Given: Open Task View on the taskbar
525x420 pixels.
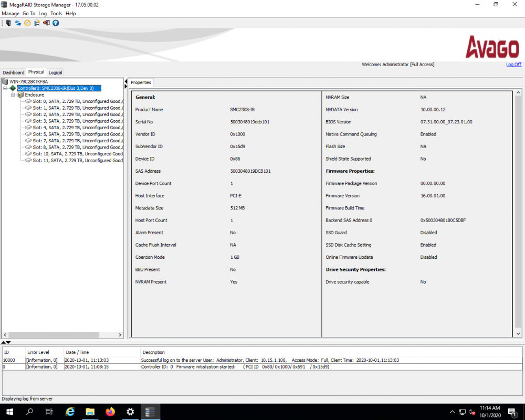Looking at the screenshot, I should [x=49, y=412].
